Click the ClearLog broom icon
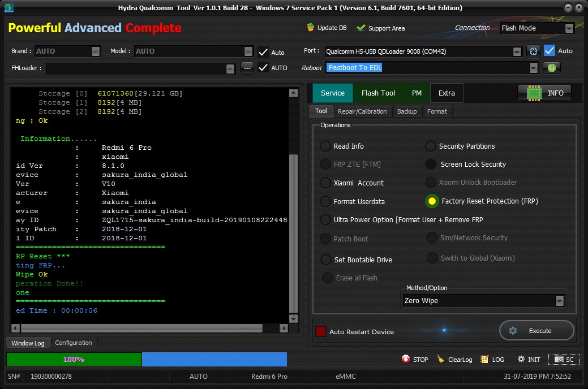 (x=441, y=359)
